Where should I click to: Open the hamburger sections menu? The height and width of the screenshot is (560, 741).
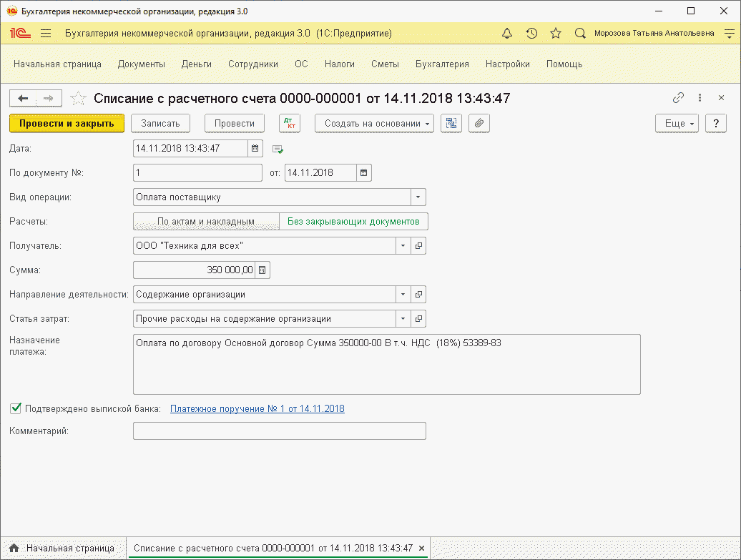(46, 33)
